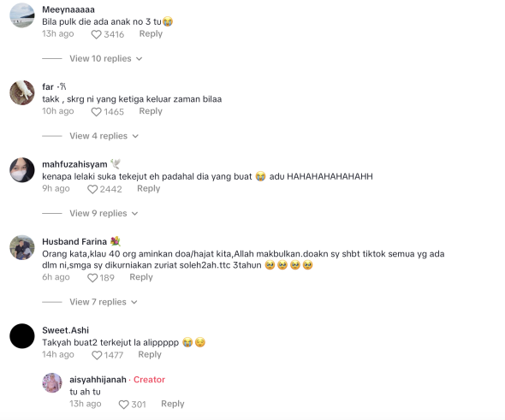The width and height of the screenshot is (505, 420).
Task: Tap heart on mahfuzahisyam's comment
Action: (x=92, y=189)
